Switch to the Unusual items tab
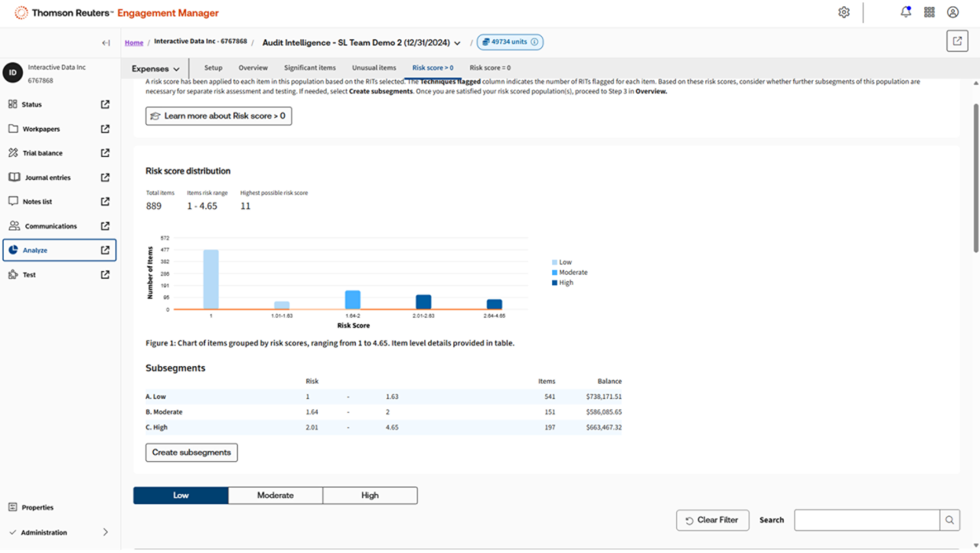The image size is (980, 553). pyautogui.click(x=374, y=68)
